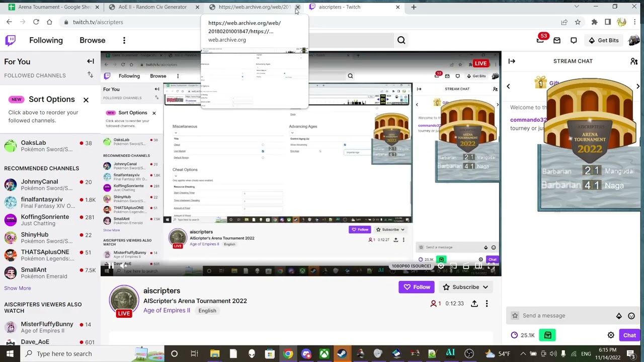Open OBS Studio from the taskbar
Image resolution: width=644 pixels, height=362 pixels.
(x=469, y=353)
